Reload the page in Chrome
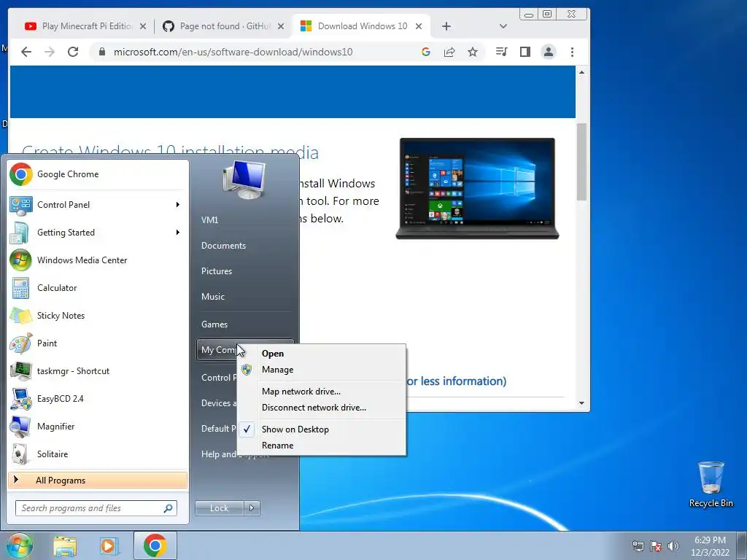The height and width of the screenshot is (560, 747). [73, 52]
